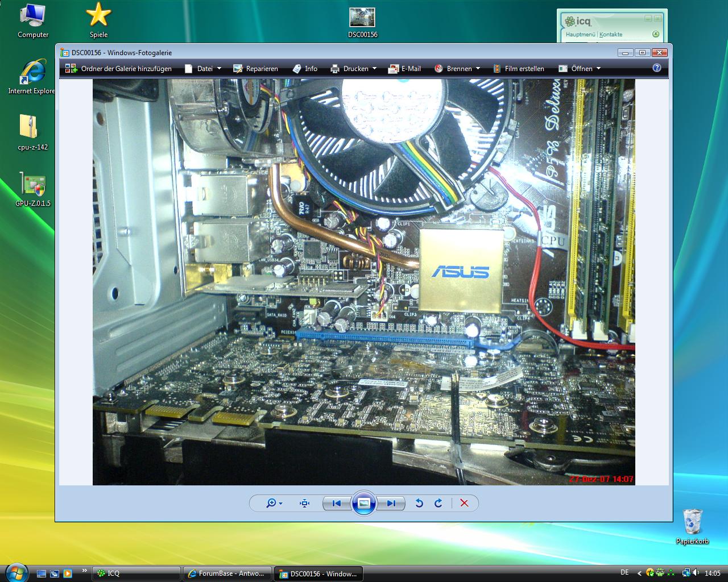
Task: Expand the Öffnen dropdown arrow
Action: [598, 68]
